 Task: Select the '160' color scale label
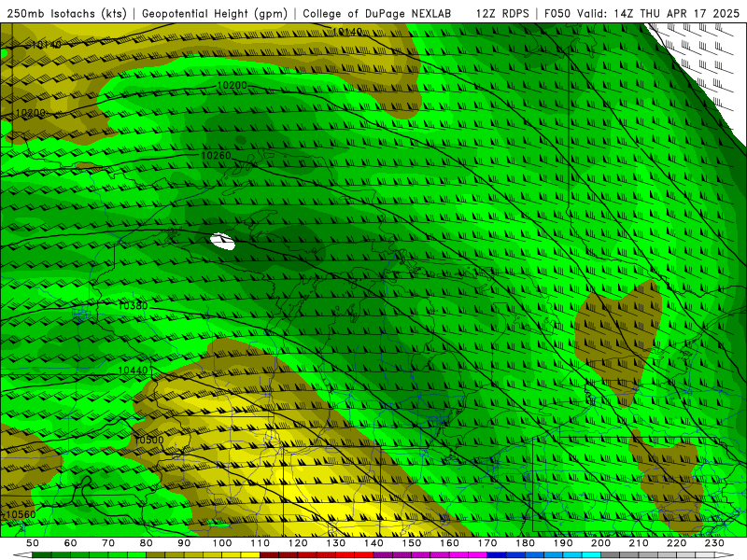(449, 543)
